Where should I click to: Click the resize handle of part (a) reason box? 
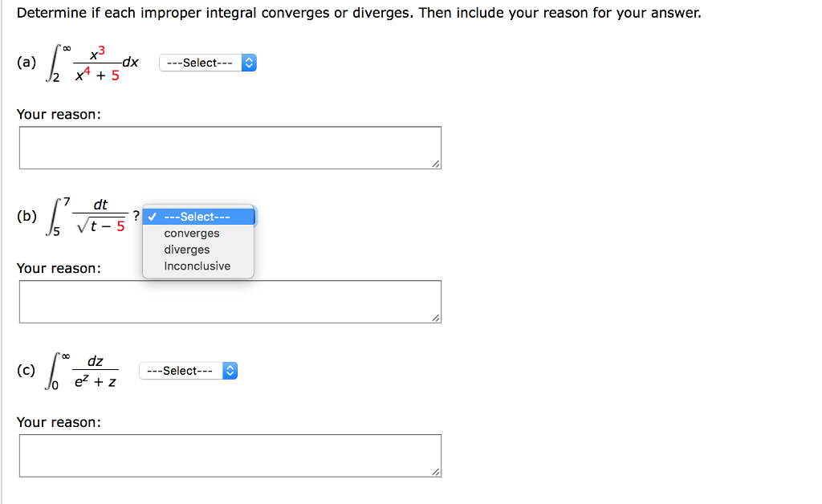click(x=437, y=165)
